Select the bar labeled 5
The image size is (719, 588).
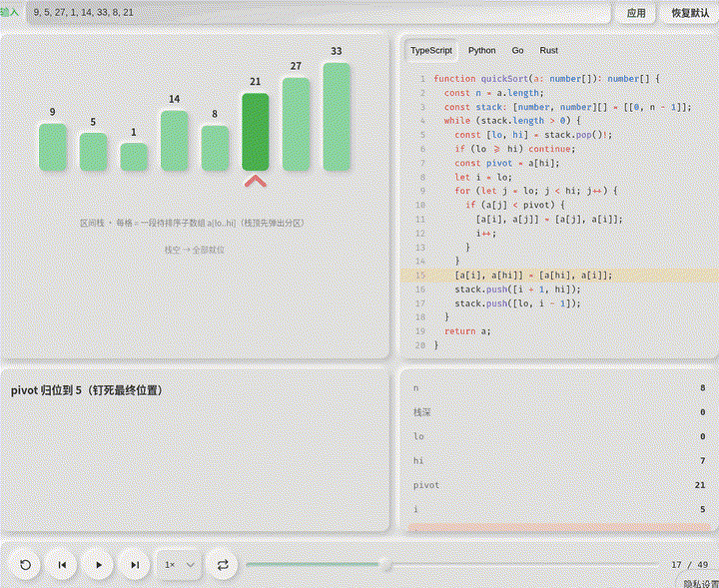(x=93, y=152)
